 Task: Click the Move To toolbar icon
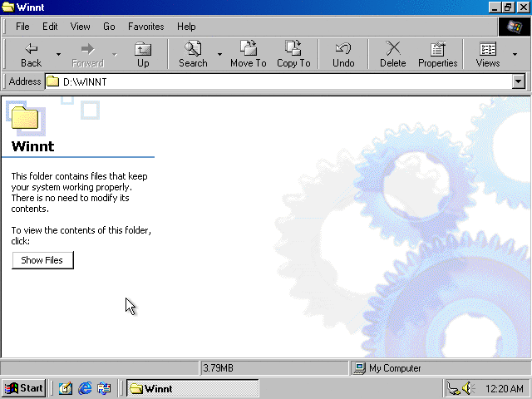(x=249, y=54)
